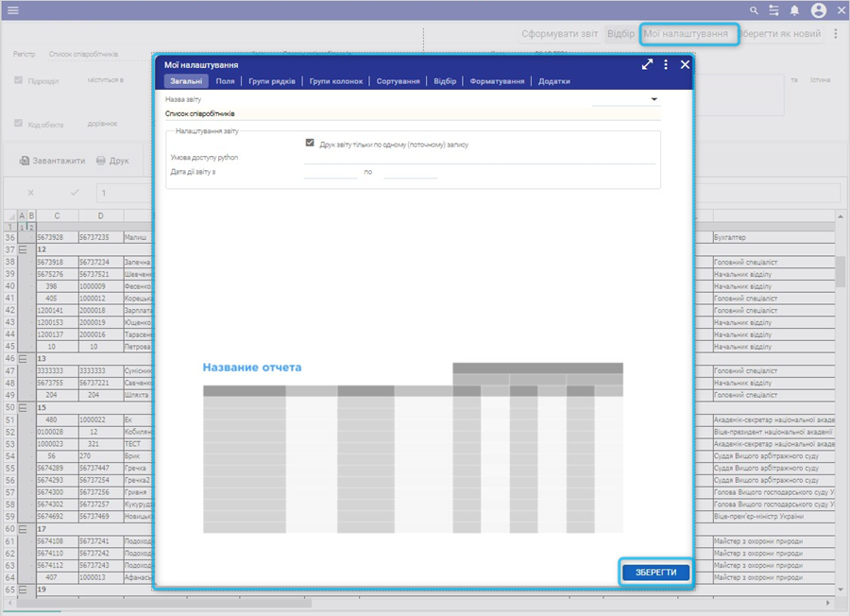Open notifications bell icon
Viewport: 850px width, 616px height.
(795, 10)
